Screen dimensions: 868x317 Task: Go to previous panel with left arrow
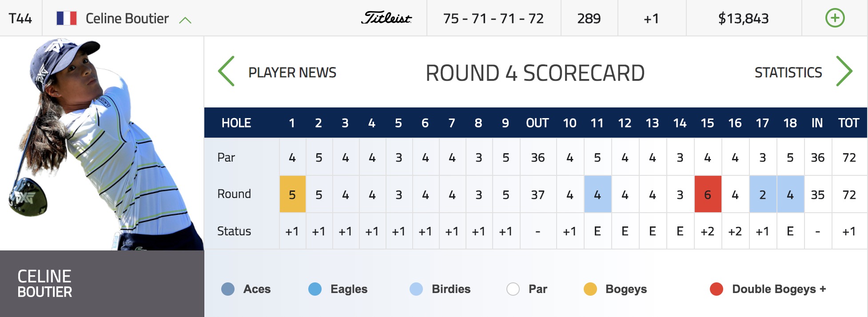coord(226,71)
